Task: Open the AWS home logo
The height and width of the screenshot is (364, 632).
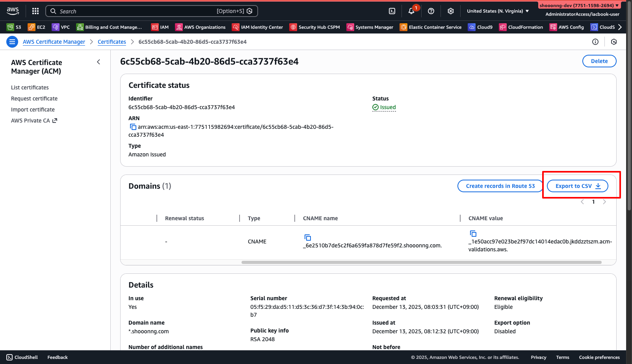Action: pyautogui.click(x=13, y=11)
